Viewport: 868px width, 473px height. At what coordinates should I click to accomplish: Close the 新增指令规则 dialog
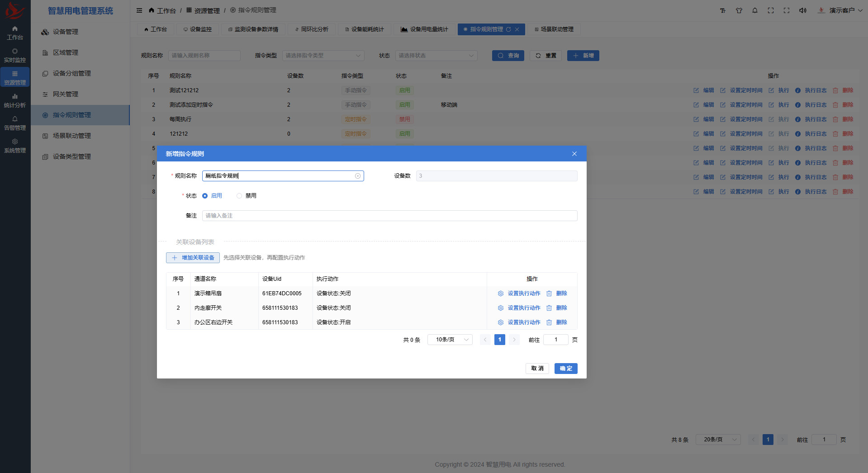tap(574, 154)
